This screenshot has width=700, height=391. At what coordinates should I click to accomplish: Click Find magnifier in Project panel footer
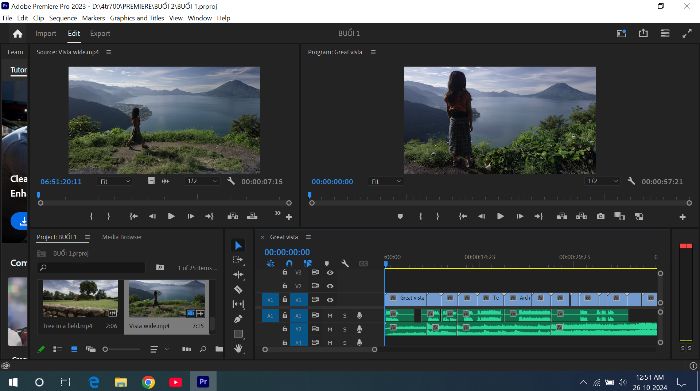pyautogui.click(x=203, y=349)
